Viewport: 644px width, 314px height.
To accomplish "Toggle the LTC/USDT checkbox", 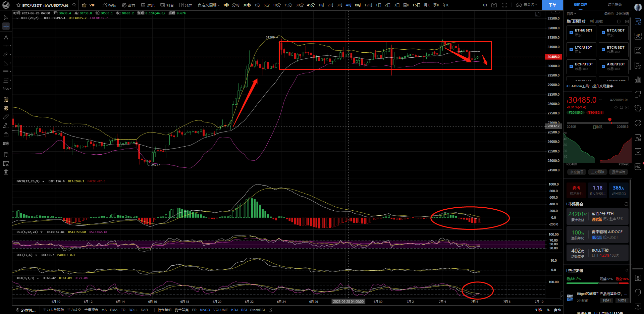I will [x=571, y=50].
